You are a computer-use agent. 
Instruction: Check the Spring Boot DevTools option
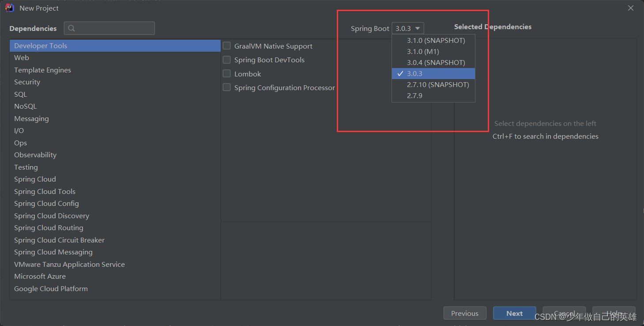coord(226,60)
